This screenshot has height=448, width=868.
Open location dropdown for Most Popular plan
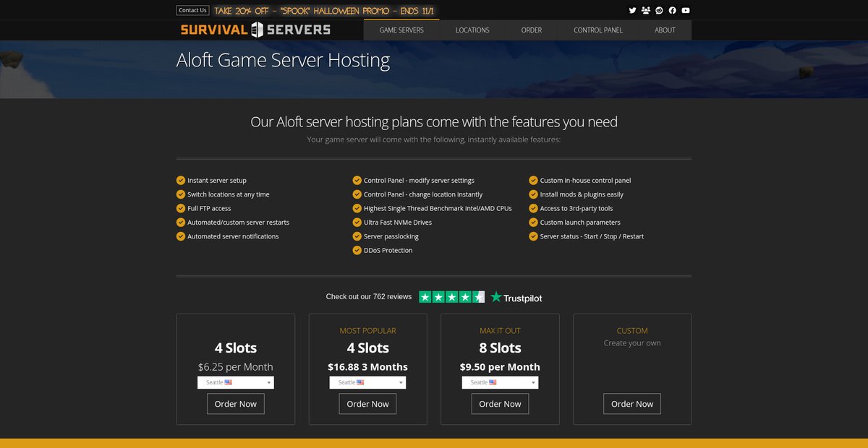[x=367, y=382]
